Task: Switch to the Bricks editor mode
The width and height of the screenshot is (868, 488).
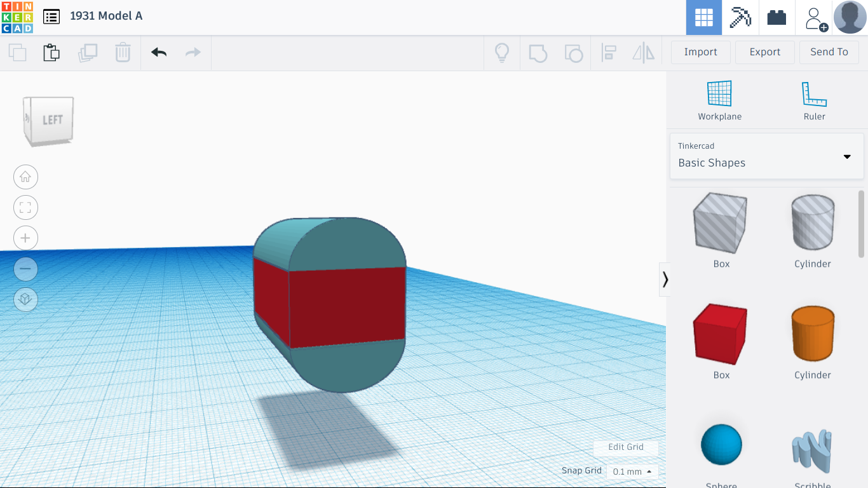Action: 776,17
